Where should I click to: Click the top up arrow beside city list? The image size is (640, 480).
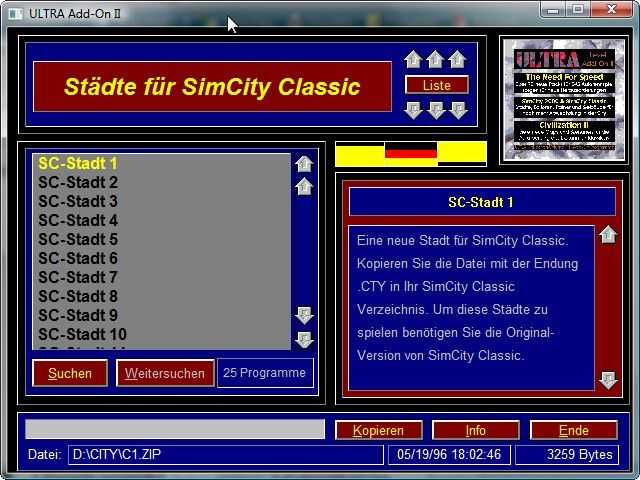[x=304, y=164]
